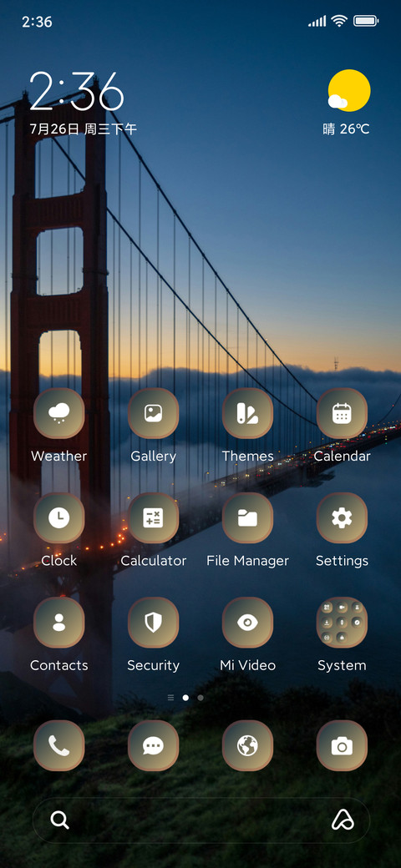Open File Manager
Viewport: 401px width, 868px height.
(x=247, y=517)
